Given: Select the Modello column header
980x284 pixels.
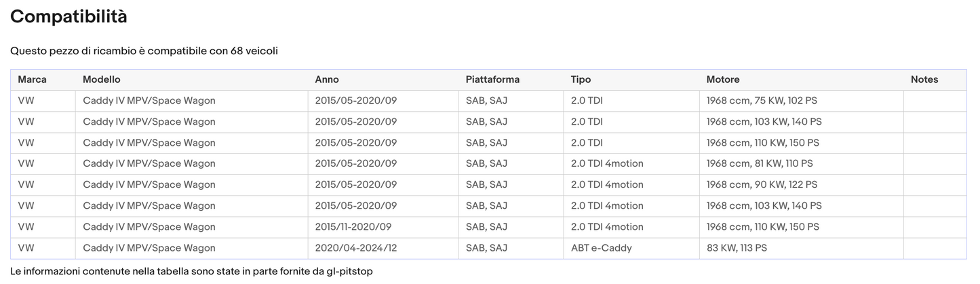Looking at the screenshot, I should point(101,80).
